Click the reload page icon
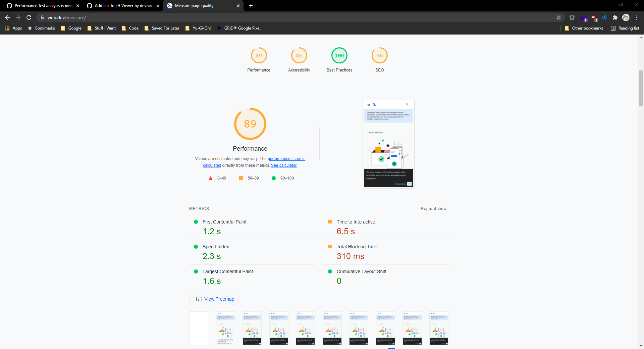This screenshot has width=644, height=349. [29, 17]
